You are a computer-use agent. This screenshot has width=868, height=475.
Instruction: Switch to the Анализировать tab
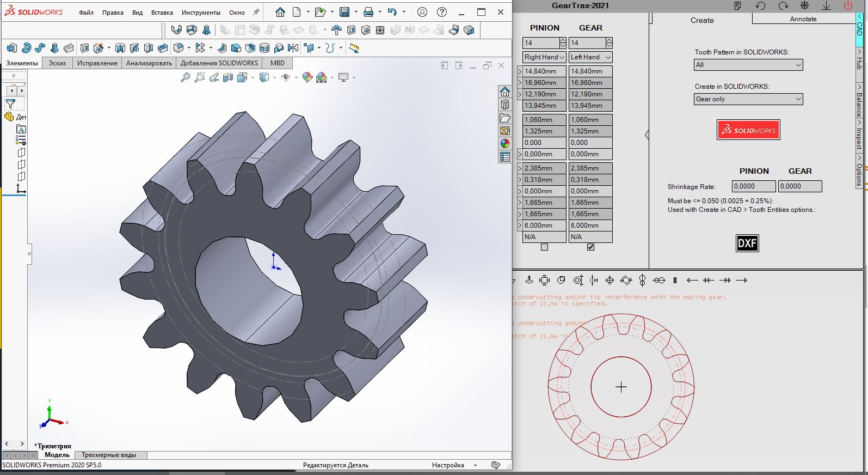point(149,63)
